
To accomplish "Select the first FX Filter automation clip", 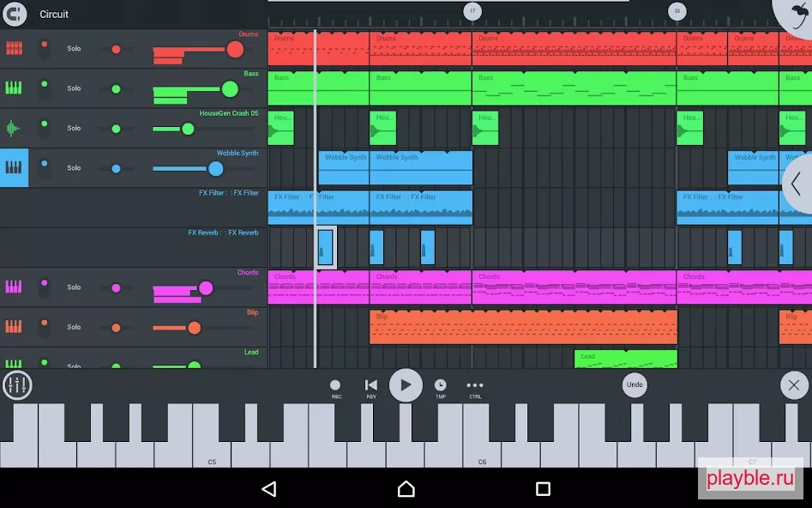I will 318,208.
